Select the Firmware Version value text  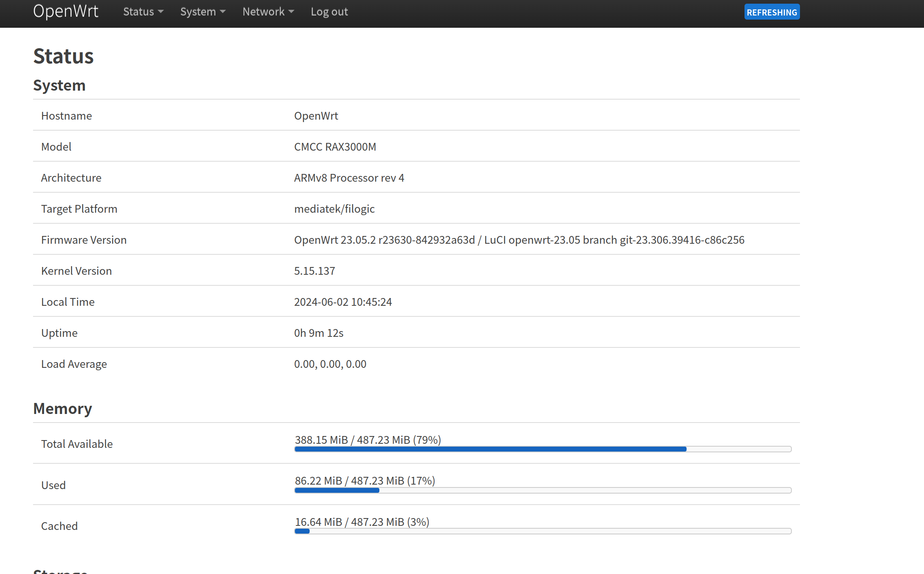coord(519,240)
